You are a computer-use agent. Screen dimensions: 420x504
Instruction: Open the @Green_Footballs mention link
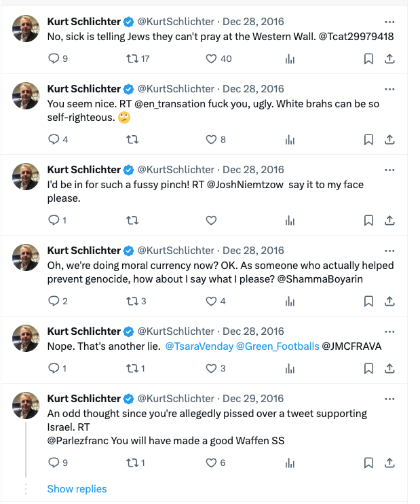(277, 346)
